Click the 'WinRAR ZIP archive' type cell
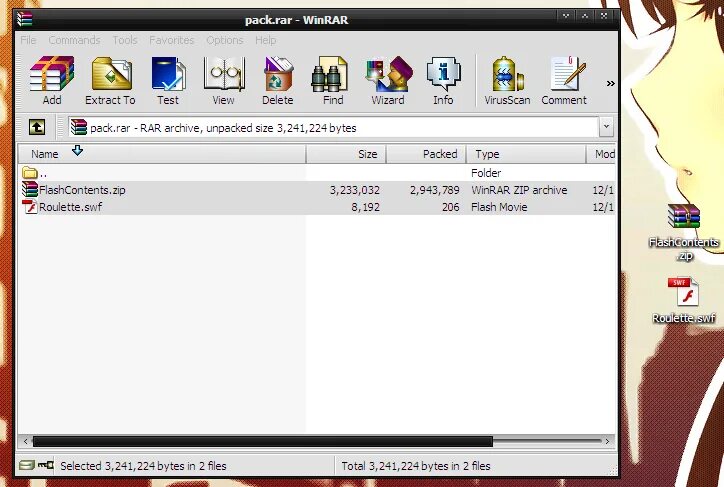The width and height of the screenshot is (724, 487). [x=519, y=190]
